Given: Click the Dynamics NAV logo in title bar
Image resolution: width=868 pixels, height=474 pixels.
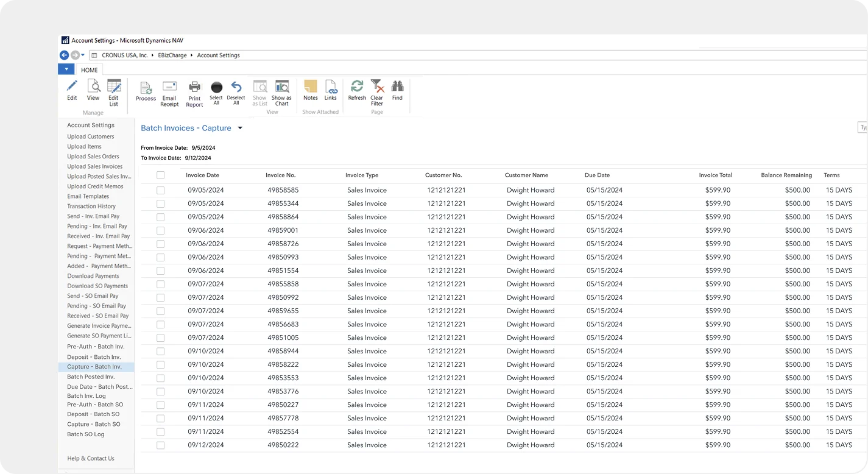Looking at the screenshot, I should (x=65, y=40).
